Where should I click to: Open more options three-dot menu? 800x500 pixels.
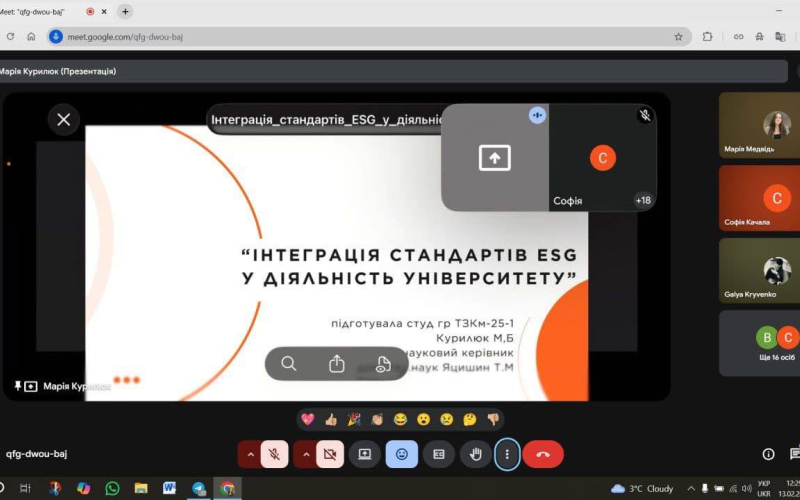point(507,454)
